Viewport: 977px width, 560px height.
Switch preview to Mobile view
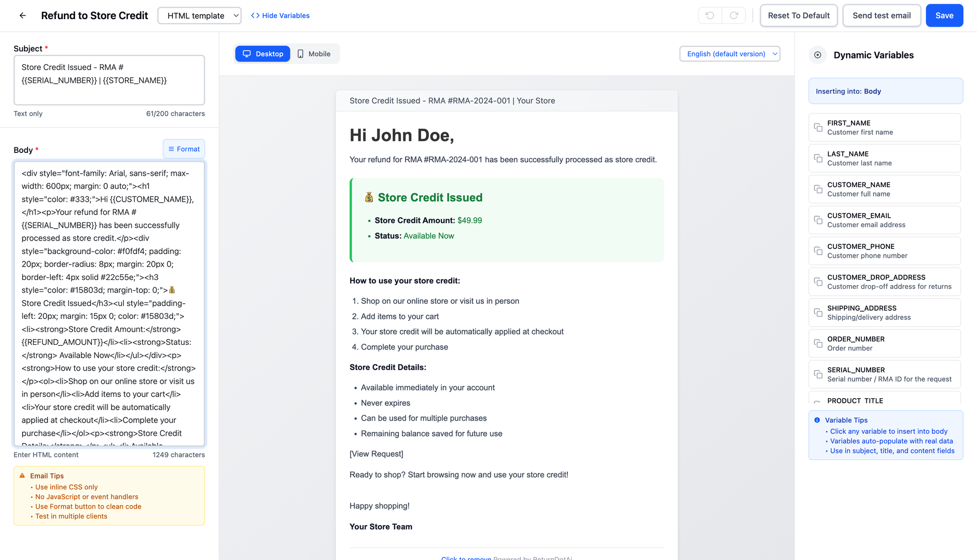coord(314,54)
